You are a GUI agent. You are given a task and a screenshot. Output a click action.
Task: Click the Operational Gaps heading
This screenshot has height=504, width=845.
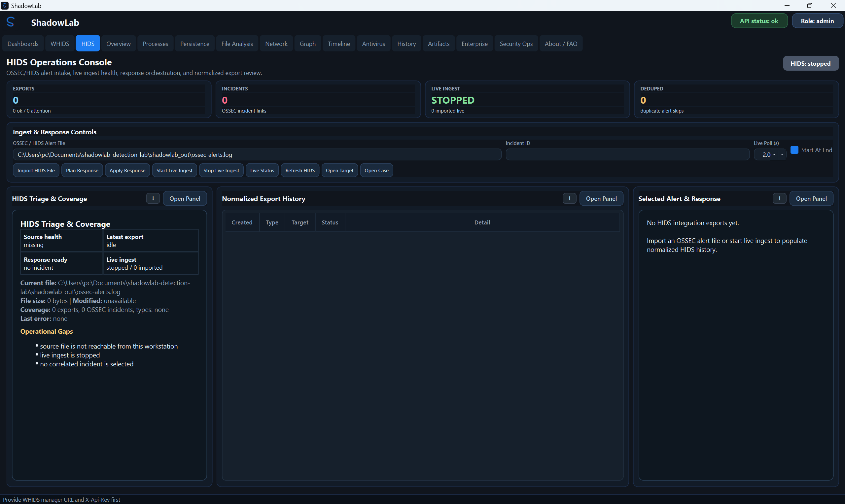[x=47, y=331]
